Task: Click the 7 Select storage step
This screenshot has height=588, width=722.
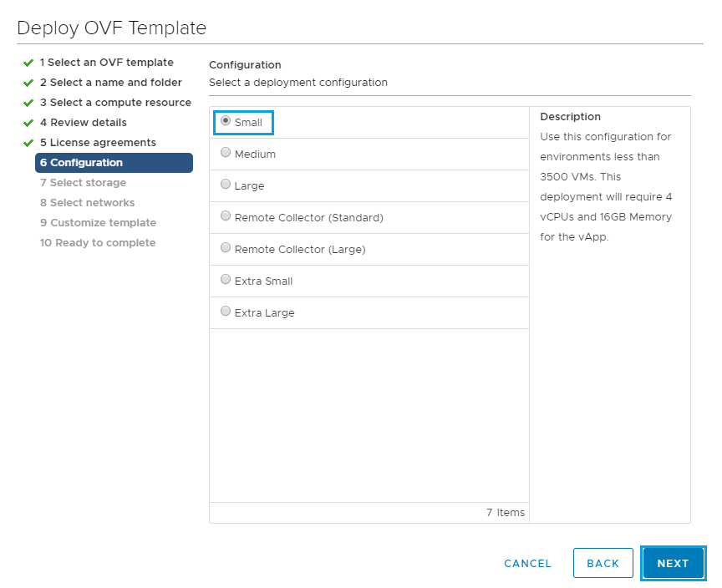Action: click(x=83, y=183)
